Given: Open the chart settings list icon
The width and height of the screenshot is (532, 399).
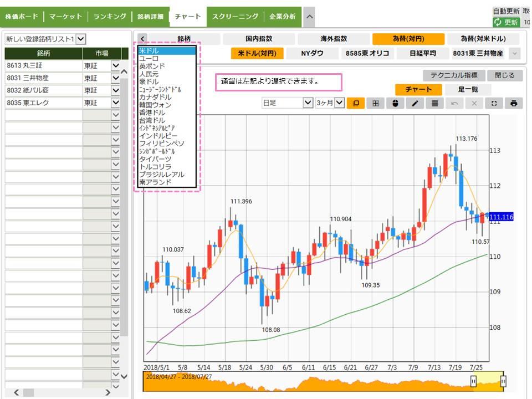Looking at the screenshot, I should 434,103.
